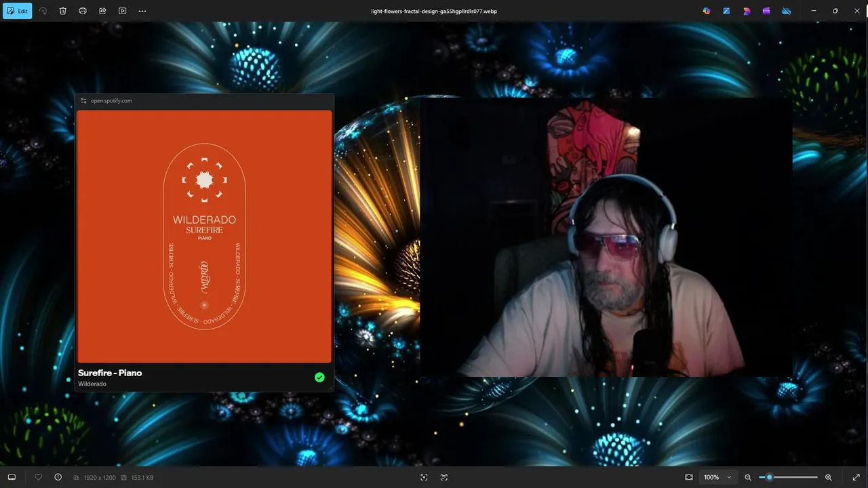Click the zoom out magnifier icon
Viewport: 868px width, 488px height.
click(748, 477)
